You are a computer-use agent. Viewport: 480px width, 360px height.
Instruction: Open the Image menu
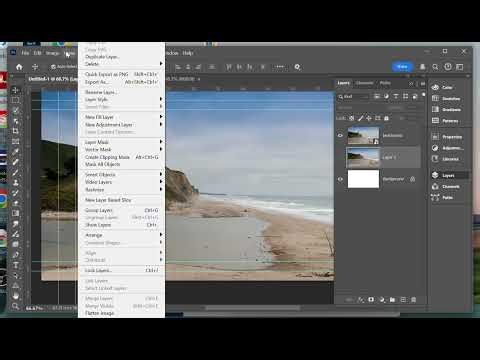coord(52,53)
